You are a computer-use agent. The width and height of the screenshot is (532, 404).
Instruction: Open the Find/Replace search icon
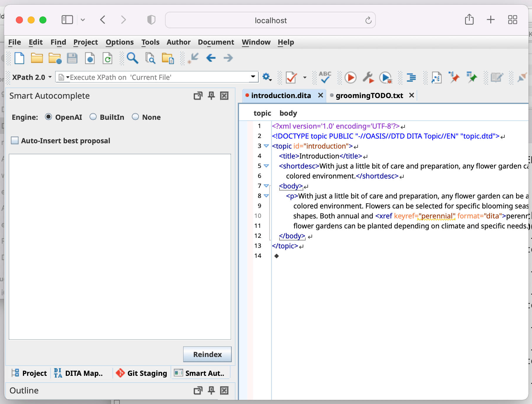pos(132,58)
